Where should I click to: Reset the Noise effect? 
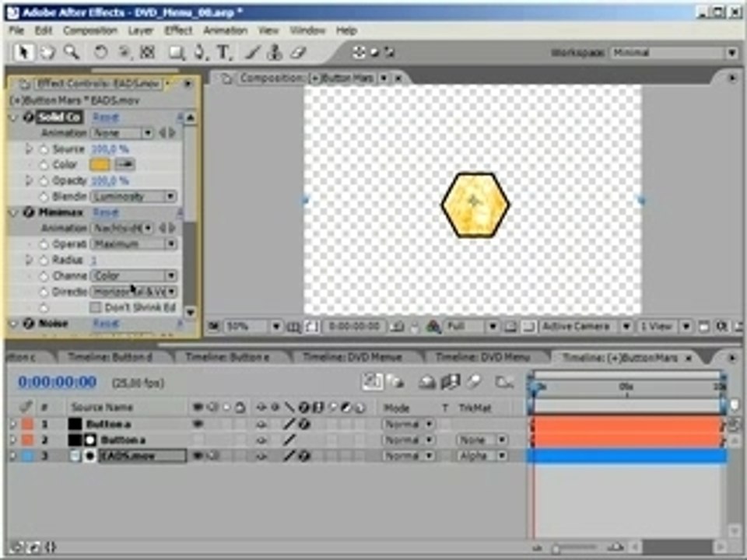(x=105, y=324)
